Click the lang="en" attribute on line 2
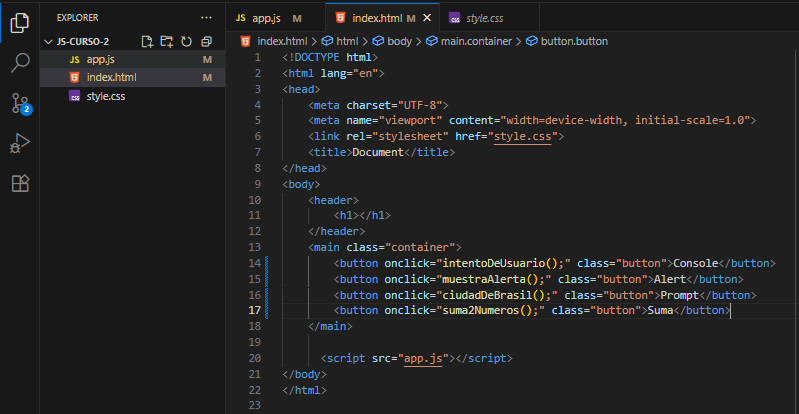Screen dimensions: 799x414 pos(349,73)
